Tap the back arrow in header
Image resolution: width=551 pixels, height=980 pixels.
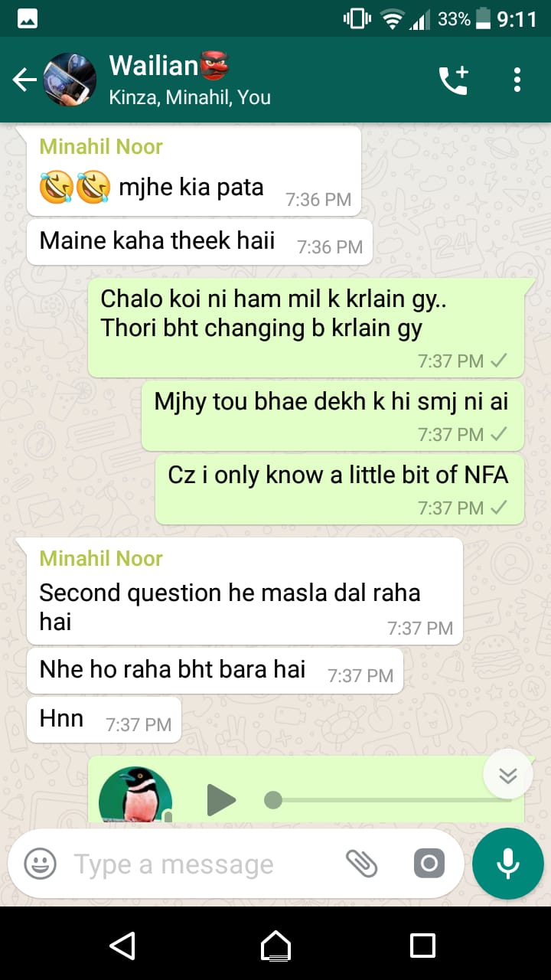click(x=24, y=80)
